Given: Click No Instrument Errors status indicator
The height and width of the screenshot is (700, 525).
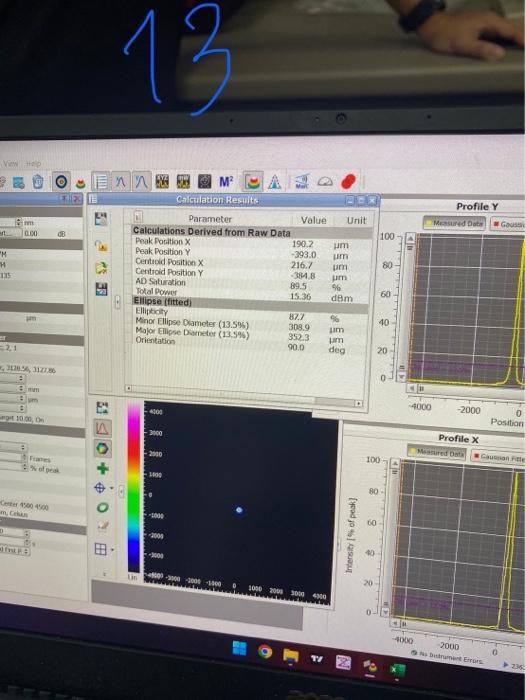Looking at the screenshot, I should [x=447, y=658].
